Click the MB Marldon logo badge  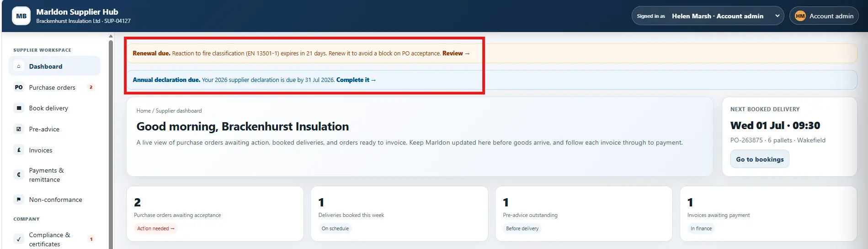(21, 16)
